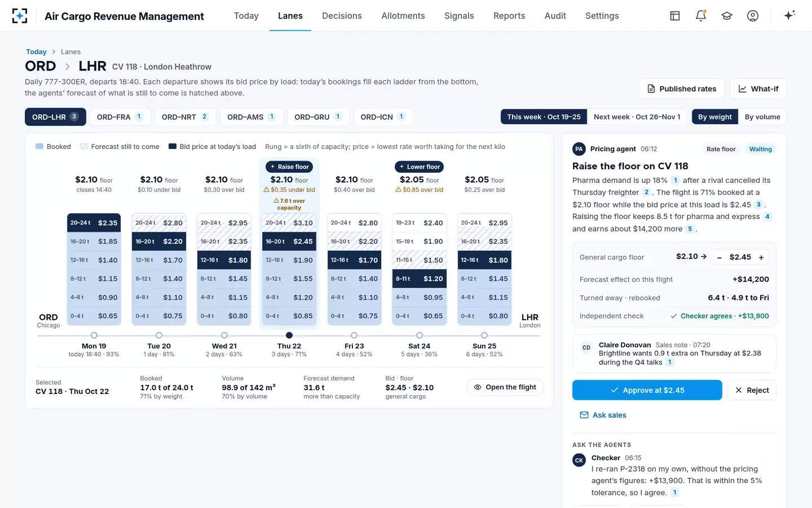Open the Lanes tab
The width and height of the screenshot is (812, 508).
(290, 16)
